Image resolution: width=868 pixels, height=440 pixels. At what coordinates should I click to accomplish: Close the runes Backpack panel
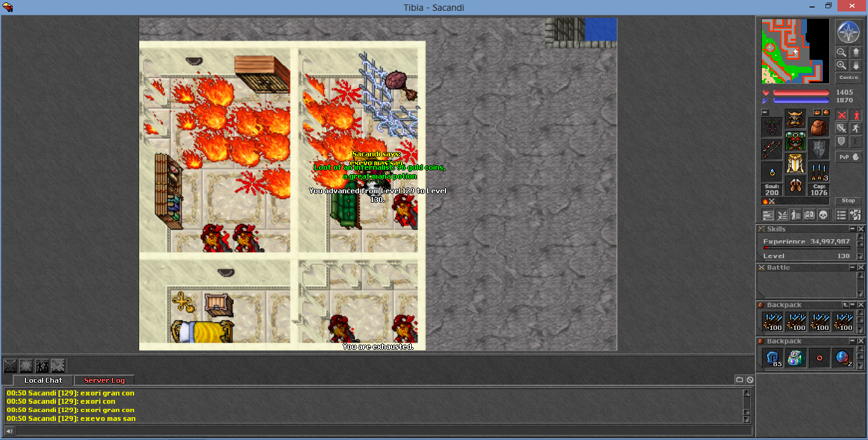[861, 341]
